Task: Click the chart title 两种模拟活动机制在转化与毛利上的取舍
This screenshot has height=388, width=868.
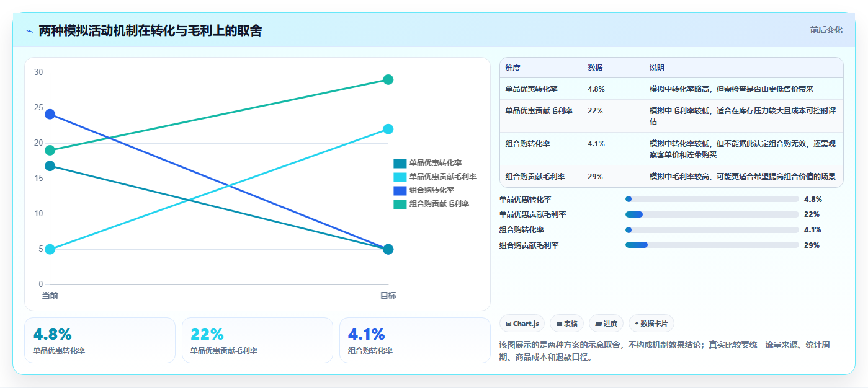Action: [150, 30]
